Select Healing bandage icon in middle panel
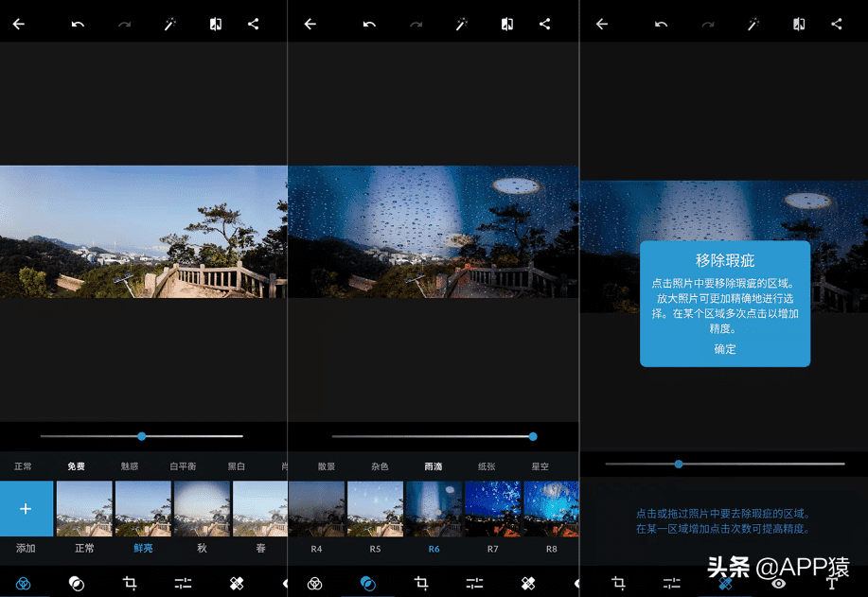The image size is (868, 597). (x=528, y=583)
